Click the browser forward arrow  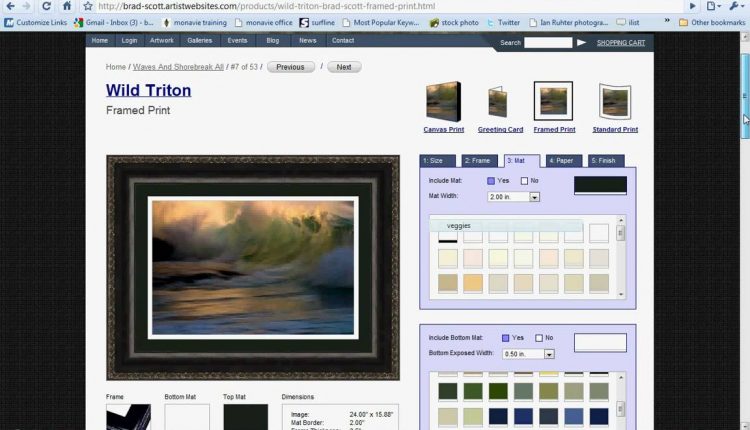tap(27, 6)
